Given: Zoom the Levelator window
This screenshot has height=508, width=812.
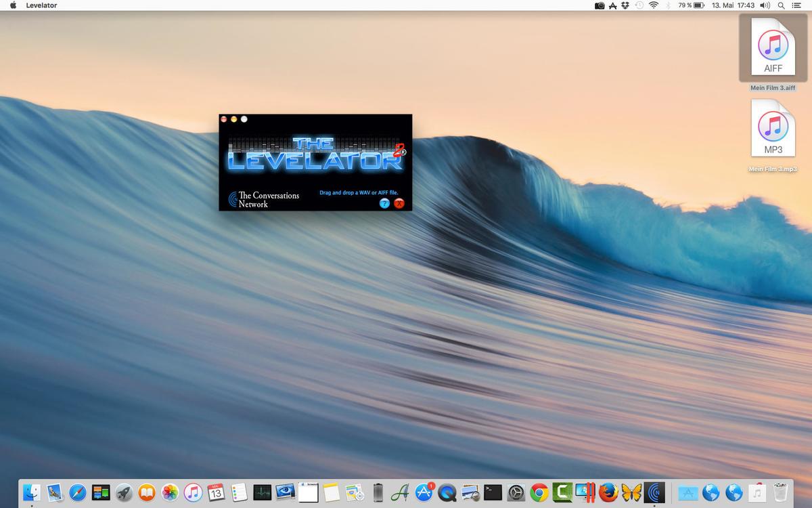Looking at the screenshot, I should pos(244,119).
